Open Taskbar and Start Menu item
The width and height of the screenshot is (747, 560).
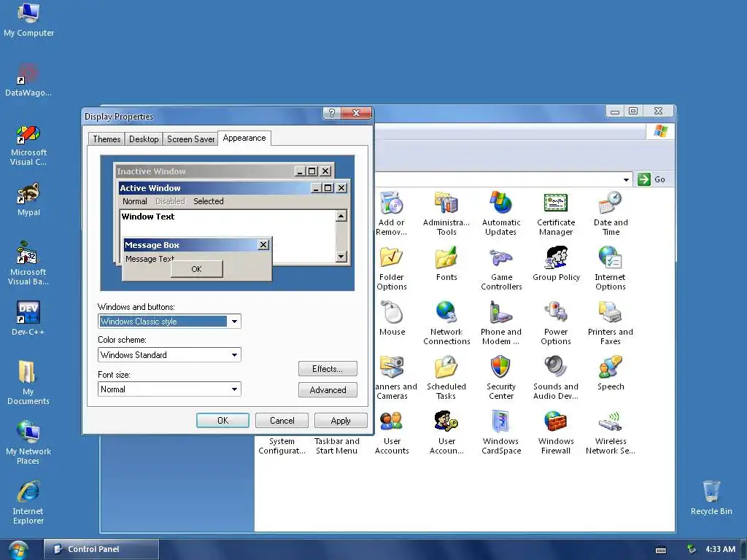point(337,446)
